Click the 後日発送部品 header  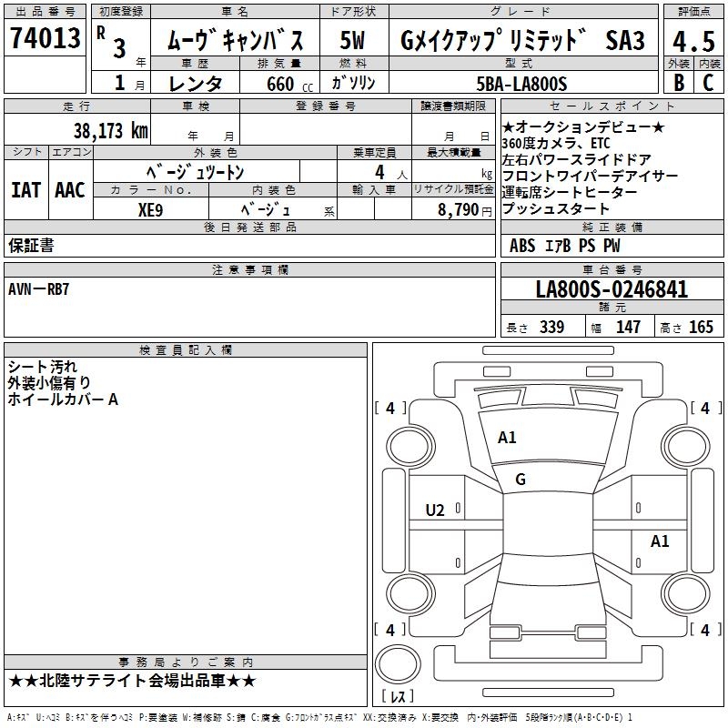[x=249, y=227]
